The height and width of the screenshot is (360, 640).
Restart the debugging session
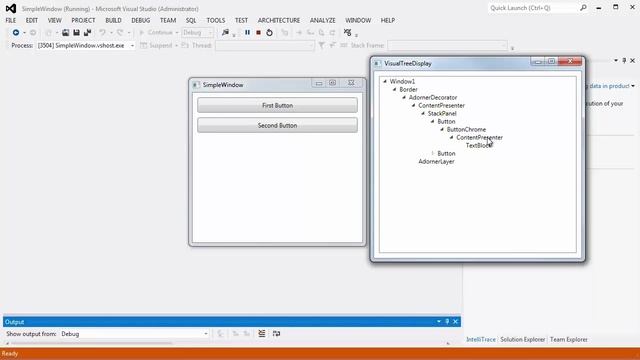coord(269,33)
